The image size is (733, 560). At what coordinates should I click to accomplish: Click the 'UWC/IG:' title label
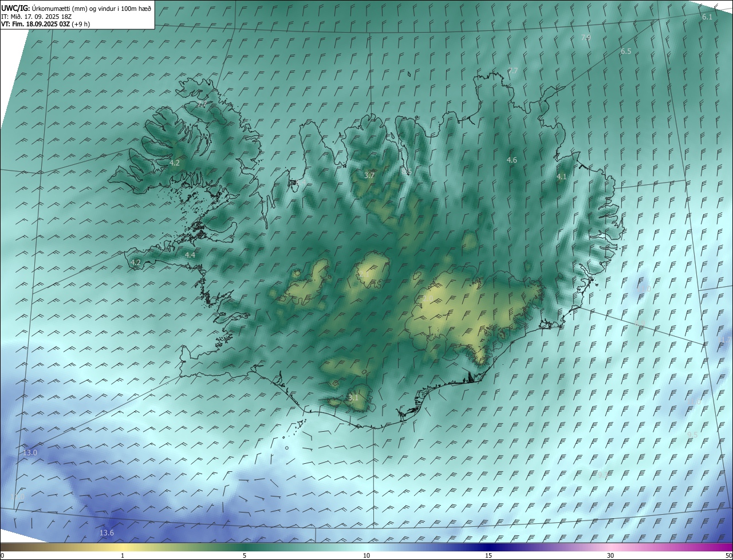pos(15,7)
